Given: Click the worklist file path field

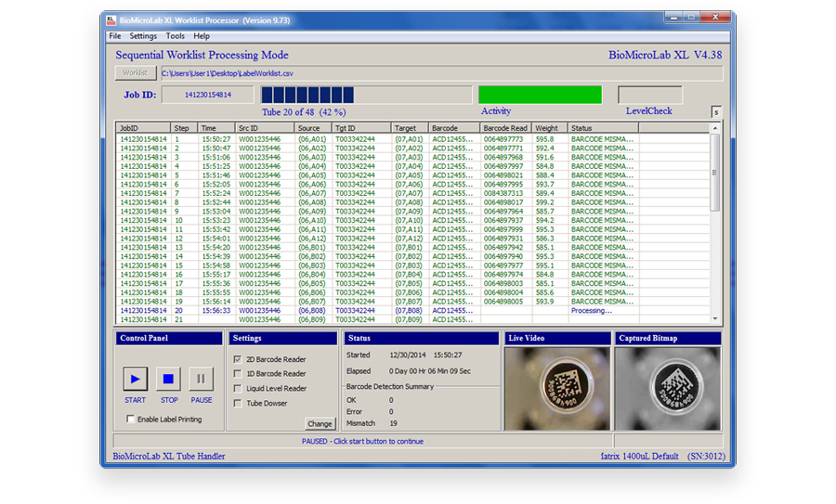Looking at the screenshot, I should (441, 73).
